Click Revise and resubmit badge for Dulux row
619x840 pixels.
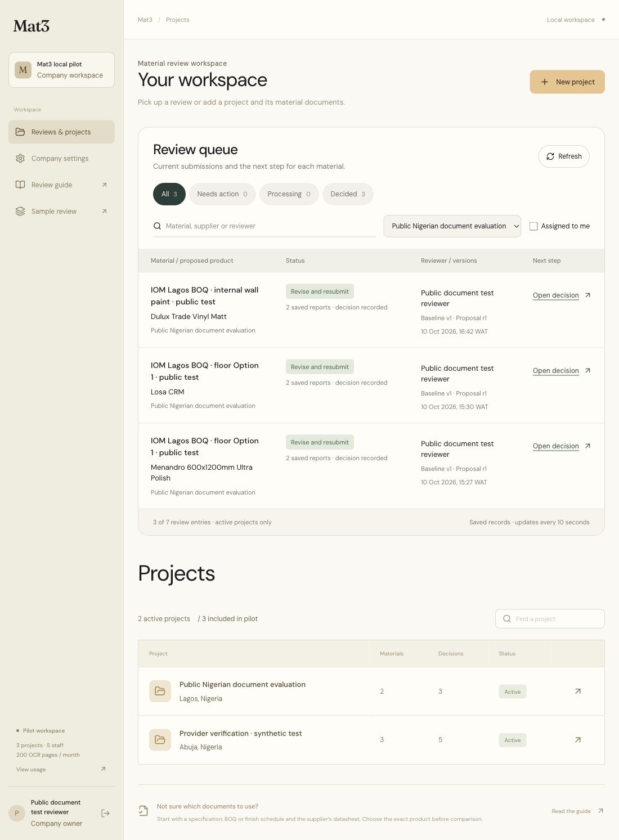(x=320, y=291)
